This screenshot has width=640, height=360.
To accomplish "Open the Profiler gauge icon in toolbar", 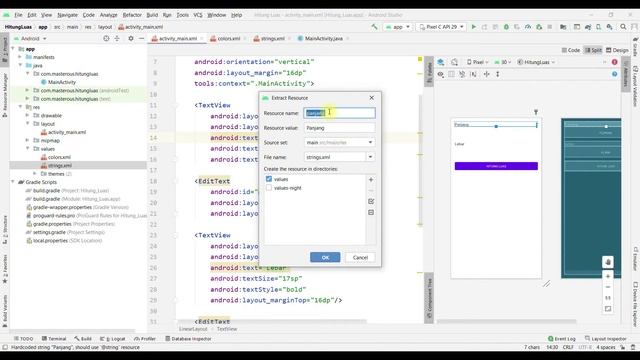I will pos(528,27).
